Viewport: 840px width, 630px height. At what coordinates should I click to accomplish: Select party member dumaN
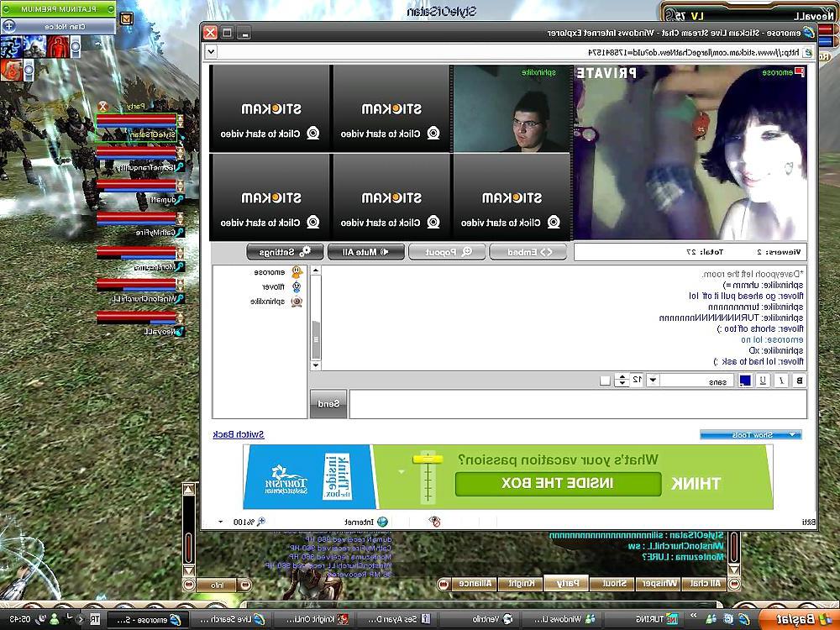(x=139, y=192)
